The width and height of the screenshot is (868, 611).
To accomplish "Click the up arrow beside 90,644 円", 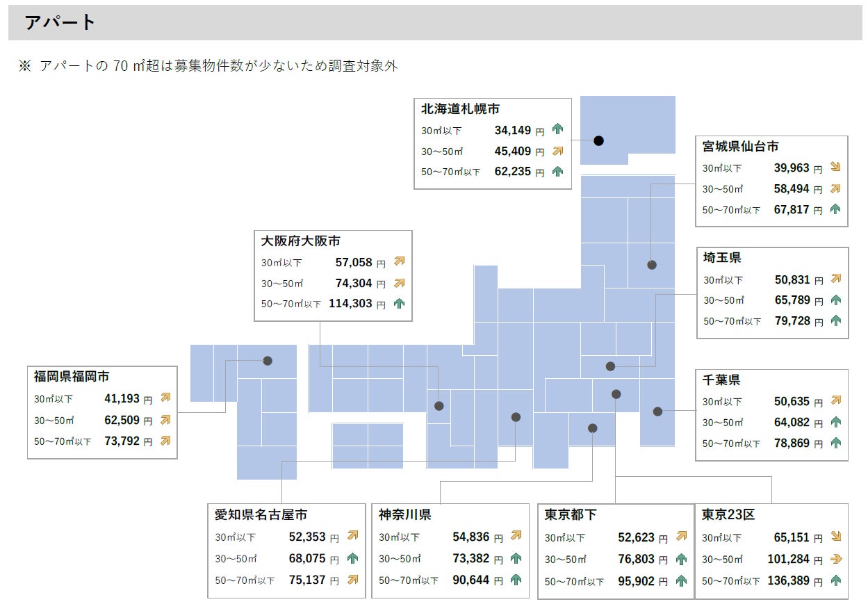I will [516, 580].
